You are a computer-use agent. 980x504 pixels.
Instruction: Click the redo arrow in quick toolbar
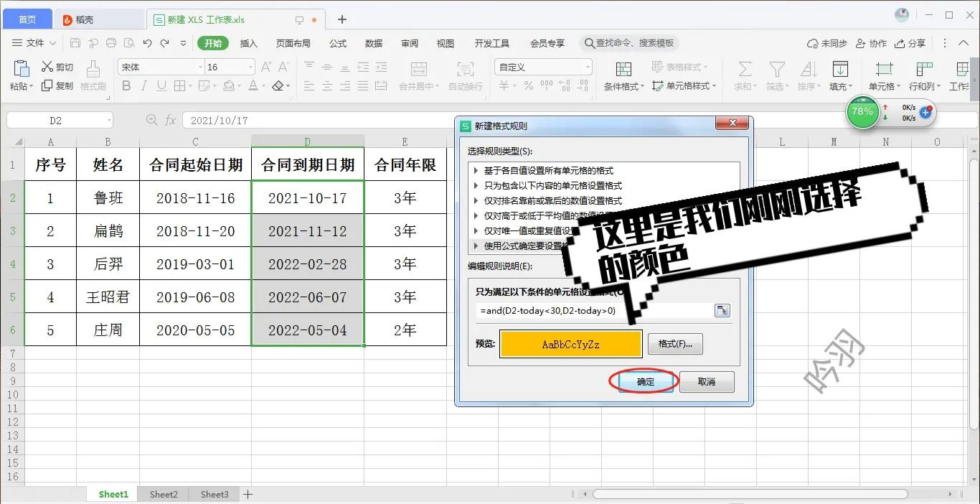pyautogui.click(x=165, y=43)
